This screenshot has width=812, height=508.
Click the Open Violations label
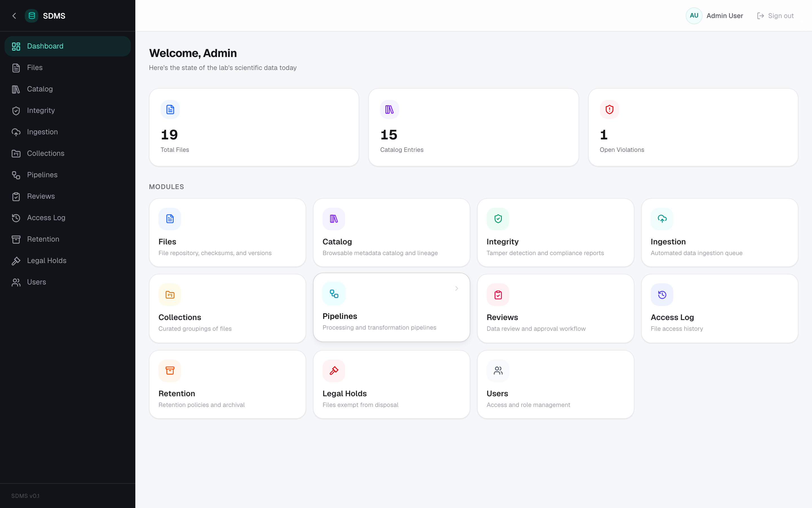click(x=622, y=150)
